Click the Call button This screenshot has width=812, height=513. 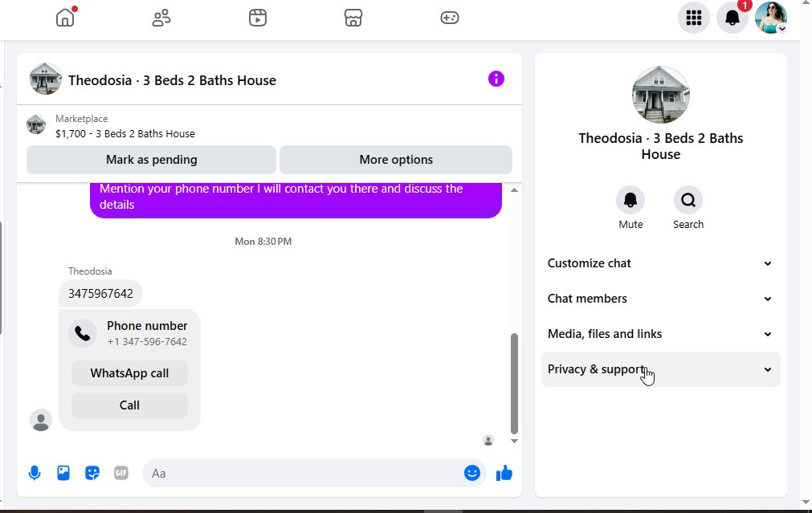129,405
